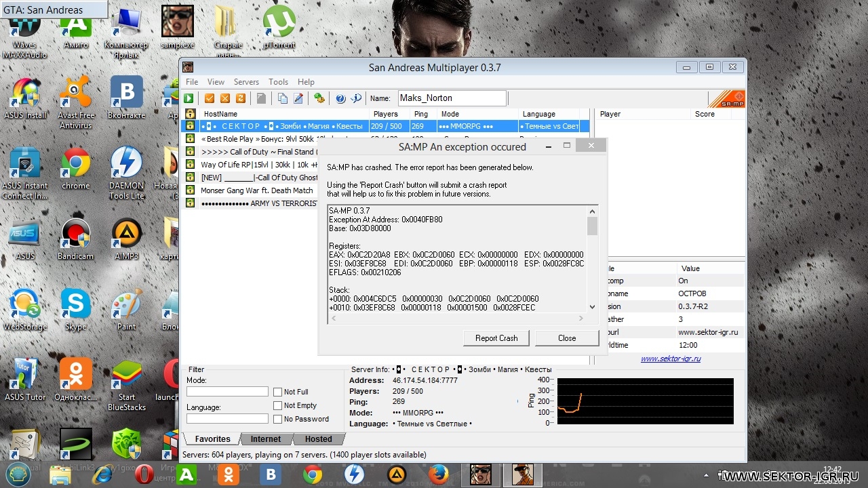This screenshot has width=868, height=488.
Task: Open the AIMP3 desktop icon
Action: (127, 239)
